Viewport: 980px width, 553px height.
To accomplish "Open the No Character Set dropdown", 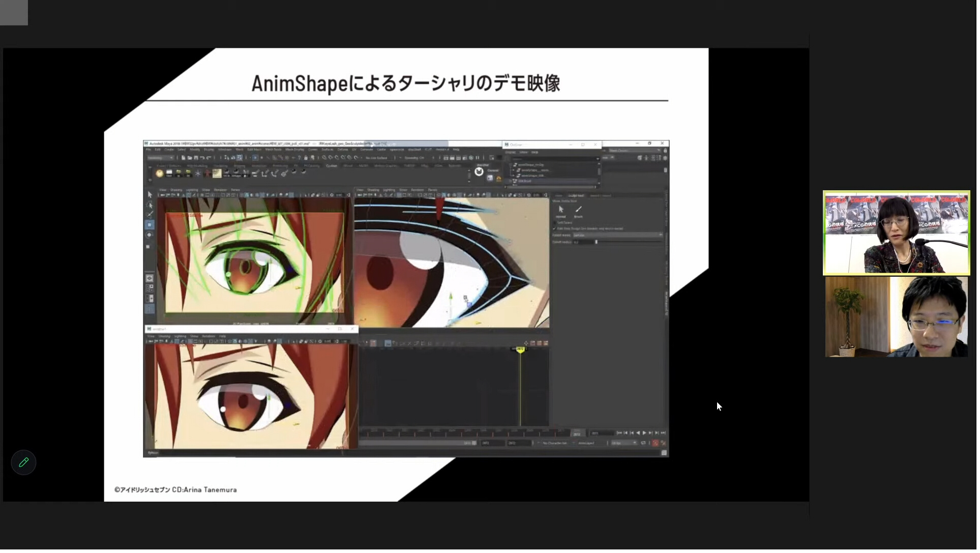I will click(555, 443).
